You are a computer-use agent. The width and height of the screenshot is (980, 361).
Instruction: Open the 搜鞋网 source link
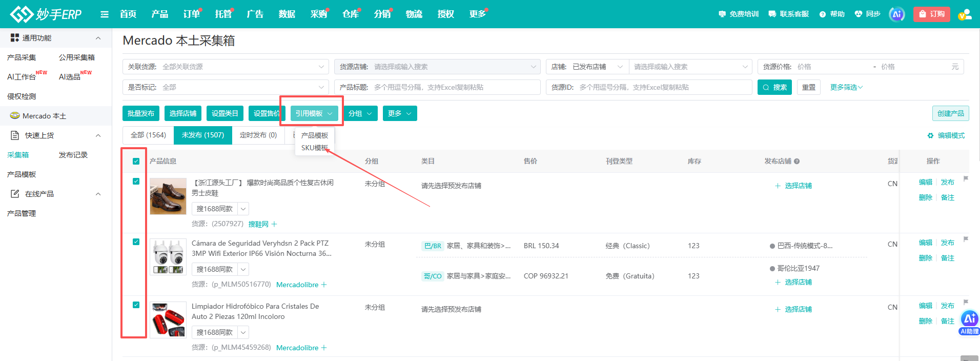point(258,224)
